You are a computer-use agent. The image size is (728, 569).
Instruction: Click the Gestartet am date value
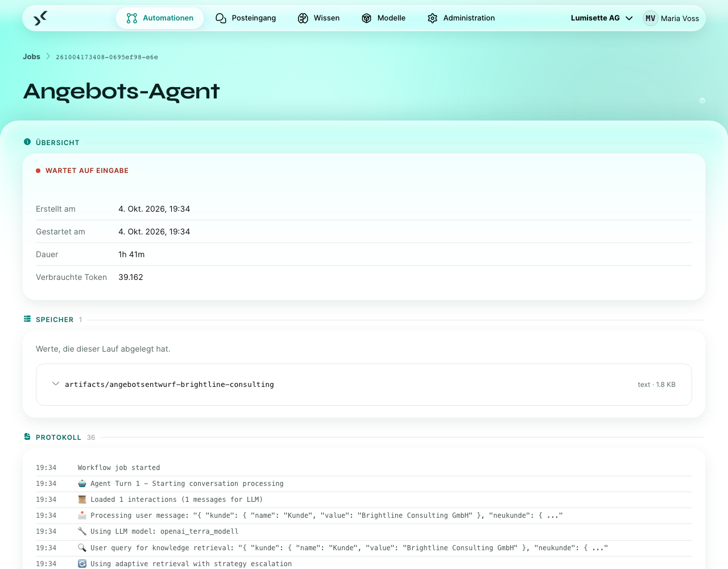coord(154,232)
